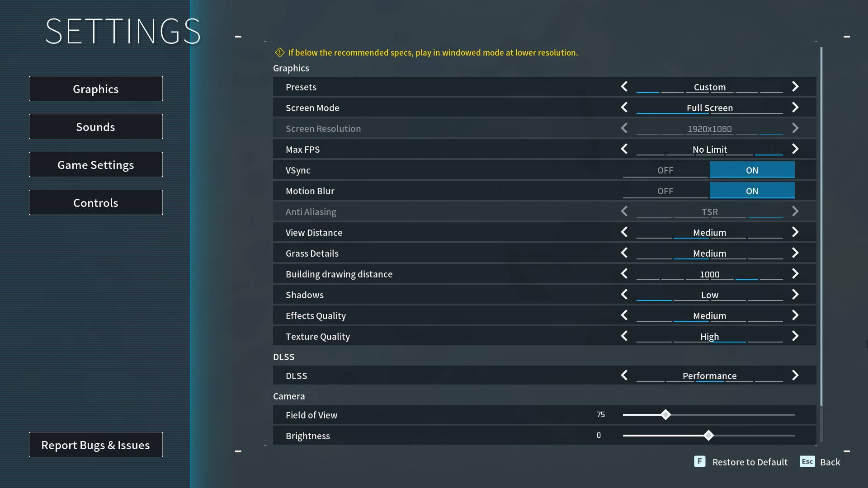
Task: Click left arrow for Screen Mode
Action: (624, 107)
